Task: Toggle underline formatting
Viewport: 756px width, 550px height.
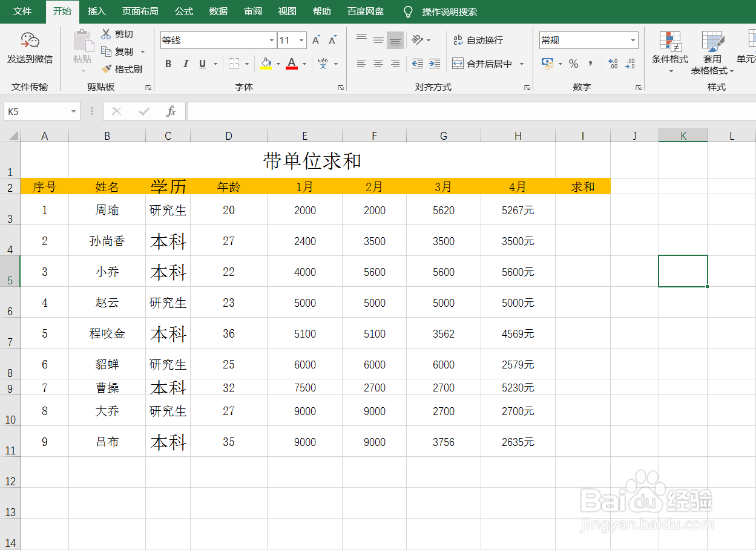Action: pyautogui.click(x=202, y=64)
